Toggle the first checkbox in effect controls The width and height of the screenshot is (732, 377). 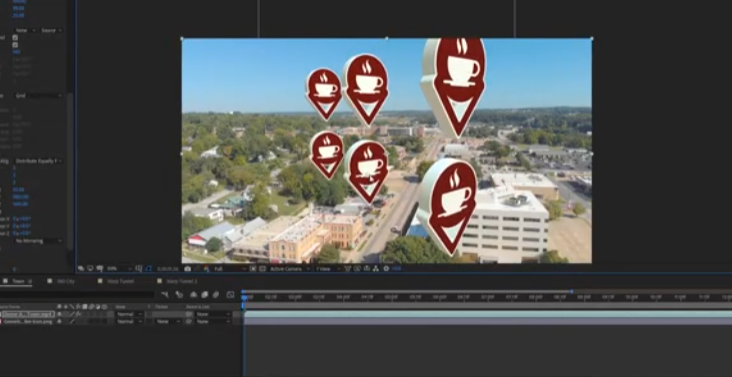coord(15,37)
